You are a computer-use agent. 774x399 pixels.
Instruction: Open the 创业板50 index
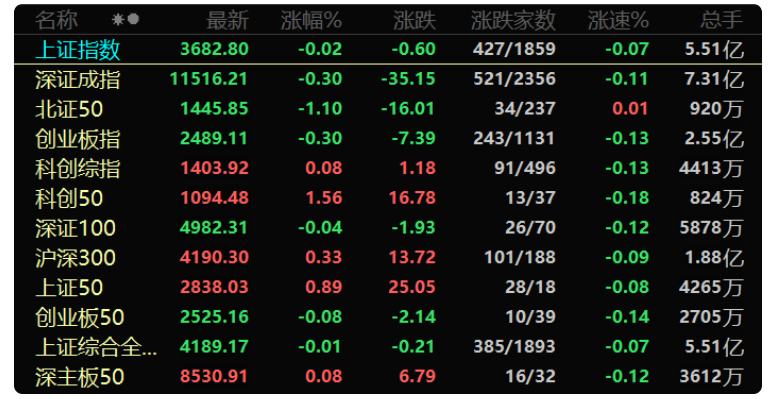point(387,317)
